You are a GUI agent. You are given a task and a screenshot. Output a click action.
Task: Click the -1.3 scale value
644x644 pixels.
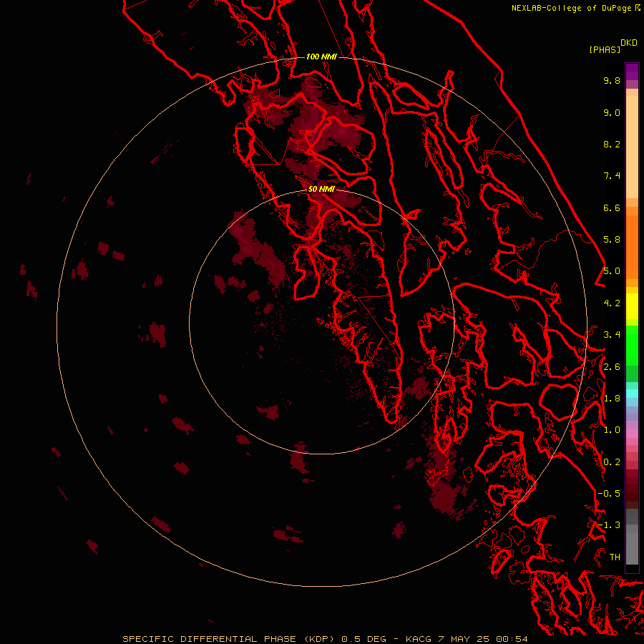point(609,525)
